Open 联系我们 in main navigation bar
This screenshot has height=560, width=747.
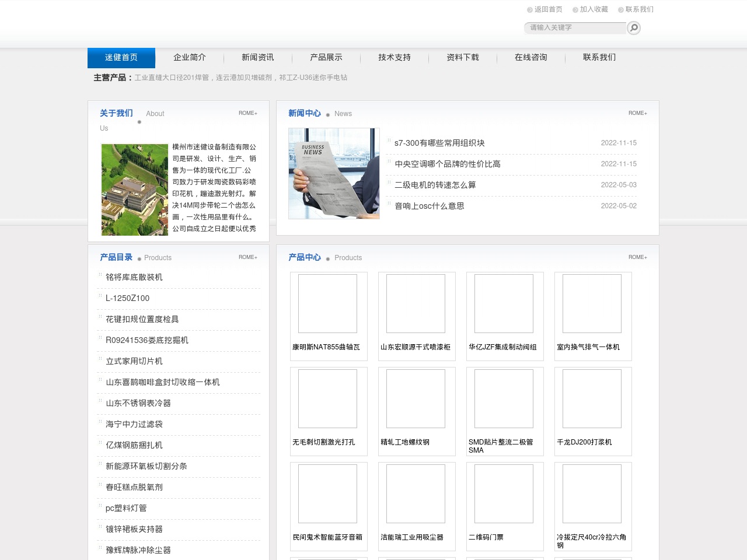pyautogui.click(x=599, y=58)
